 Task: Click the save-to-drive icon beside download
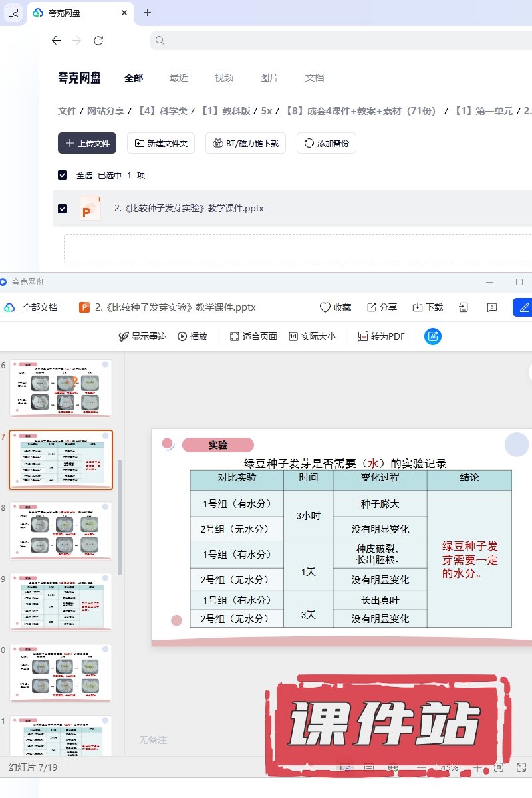tap(464, 307)
